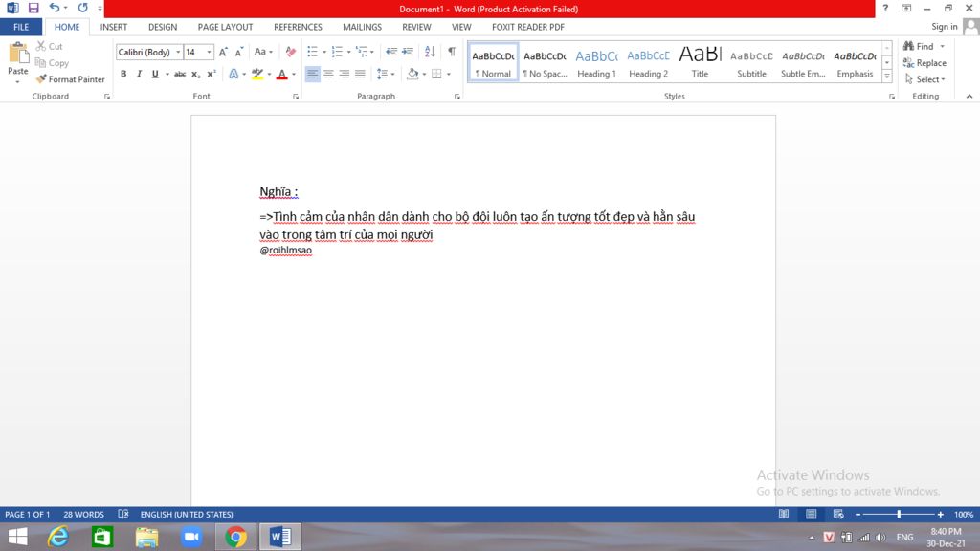Viewport: 980px width, 551px height.
Task: Click the red font color swatch
Action: click(282, 74)
